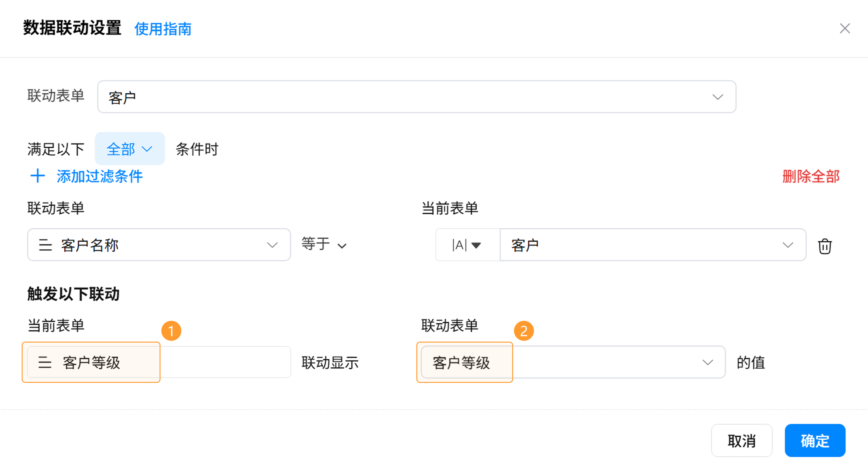Expand the 全部 condition match dropdown
868x467 pixels.
coord(130,149)
